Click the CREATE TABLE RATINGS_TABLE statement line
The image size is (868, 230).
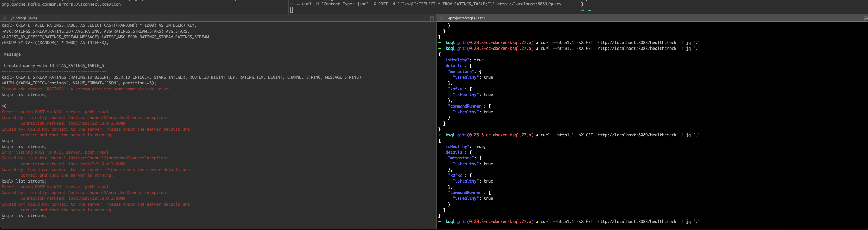coord(99,25)
